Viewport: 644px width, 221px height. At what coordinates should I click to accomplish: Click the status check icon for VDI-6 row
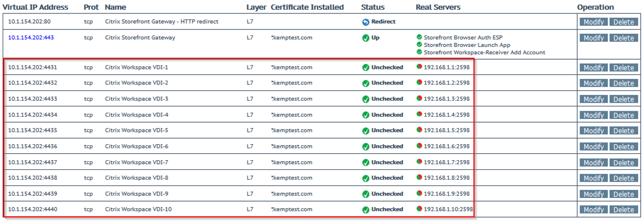point(366,147)
